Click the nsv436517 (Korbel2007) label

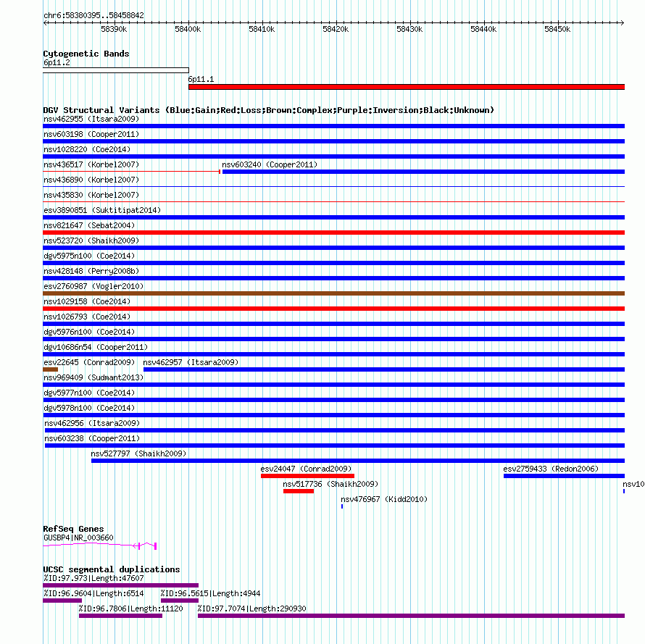click(x=91, y=165)
